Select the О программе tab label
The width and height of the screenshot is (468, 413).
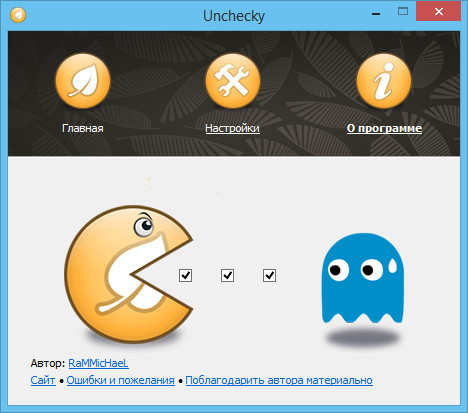(384, 128)
